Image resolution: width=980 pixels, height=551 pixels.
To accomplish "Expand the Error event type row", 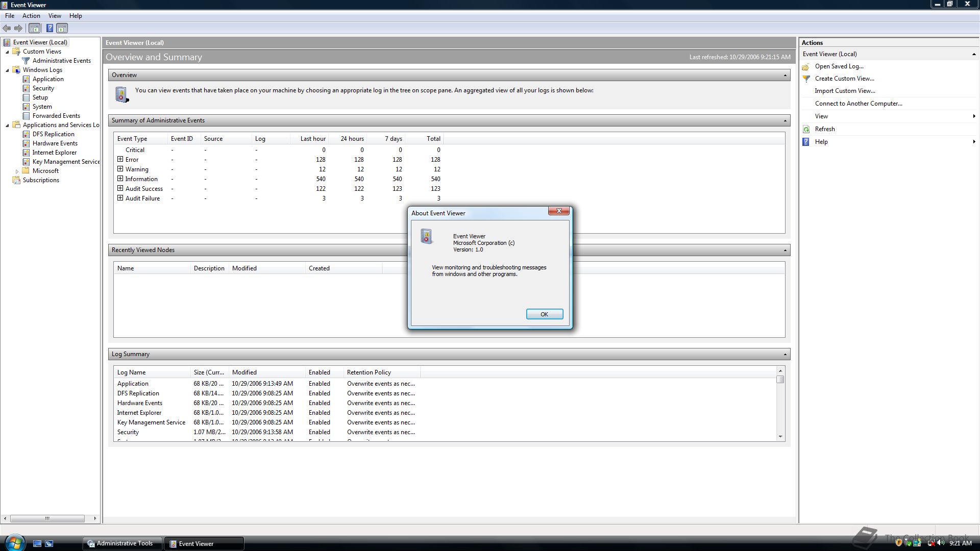I will click(120, 159).
